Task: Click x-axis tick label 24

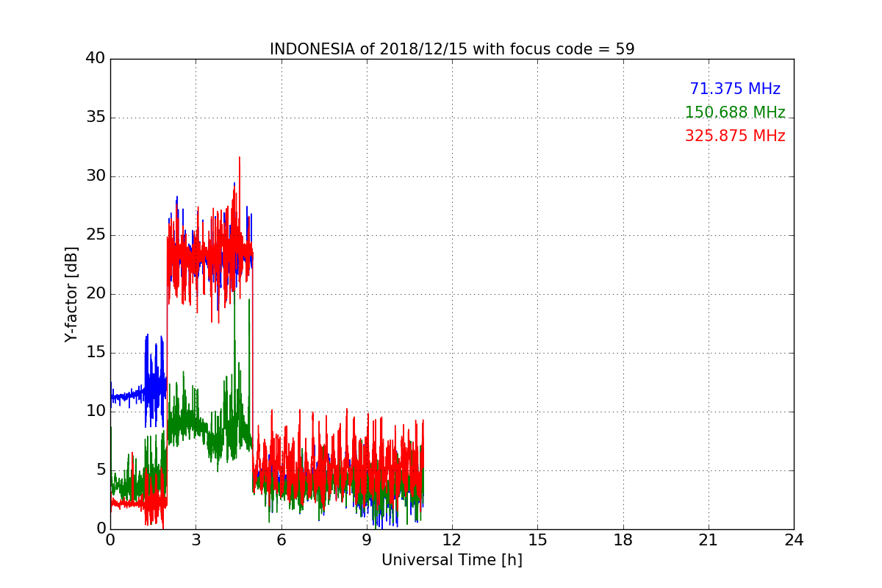Action: 794,540
